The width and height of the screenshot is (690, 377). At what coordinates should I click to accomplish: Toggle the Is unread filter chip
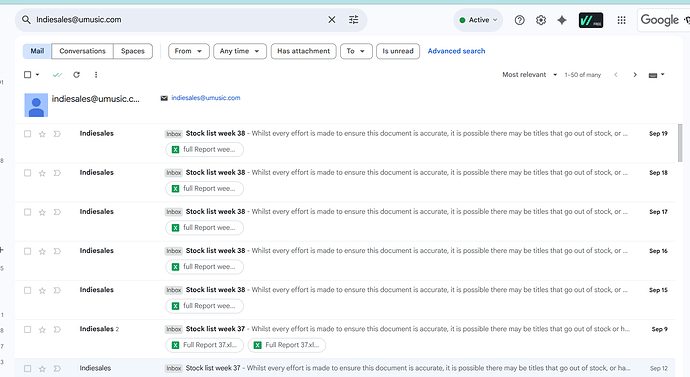(x=398, y=51)
